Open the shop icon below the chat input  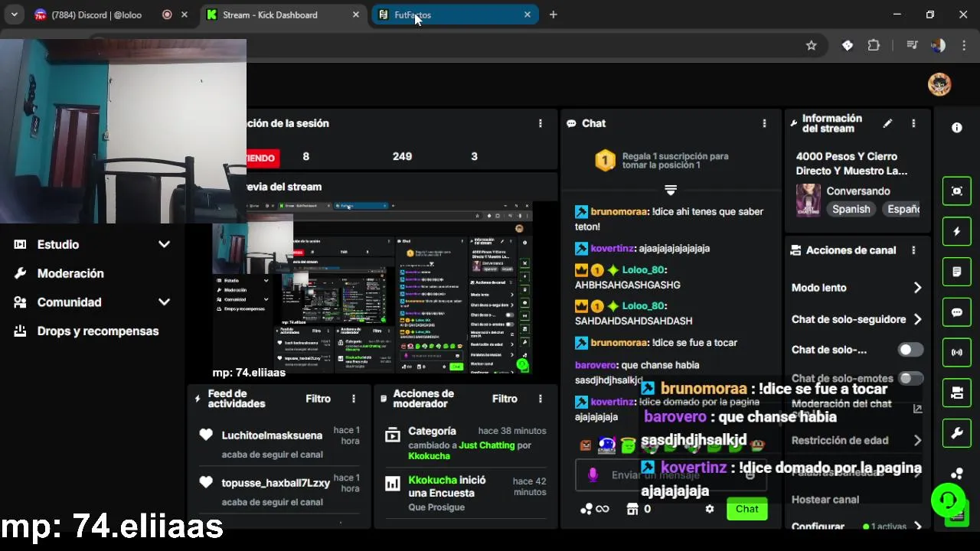pyautogui.click(x=632, y=509)
